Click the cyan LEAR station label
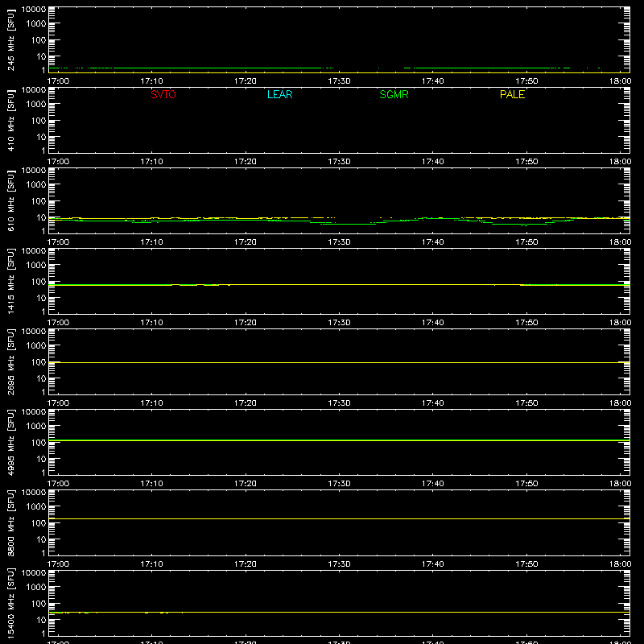 pos(279,94)
